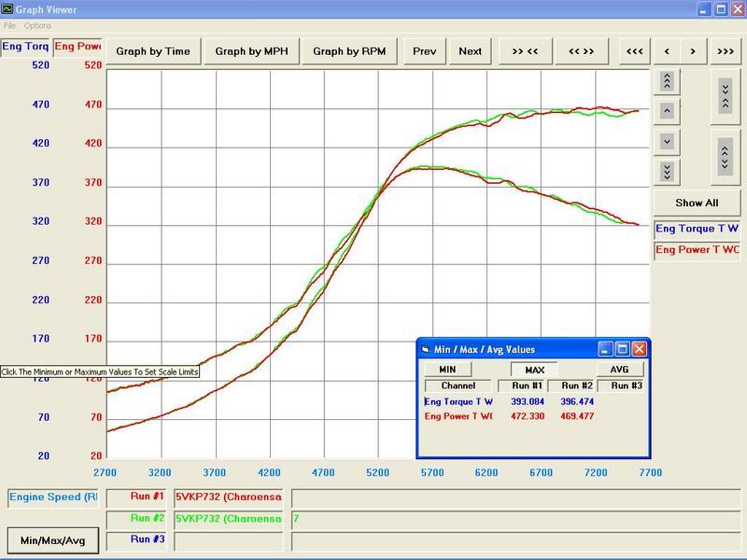Switch popup to MAX values
The height and width of the screenshot is (560, 747).
(534, 370)
